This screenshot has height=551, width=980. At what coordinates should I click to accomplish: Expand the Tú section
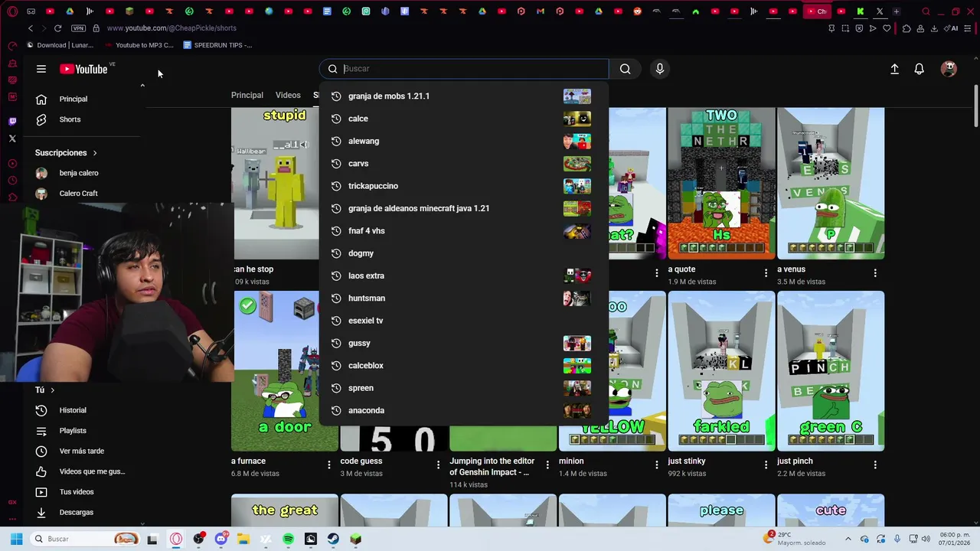click(45, 390)
